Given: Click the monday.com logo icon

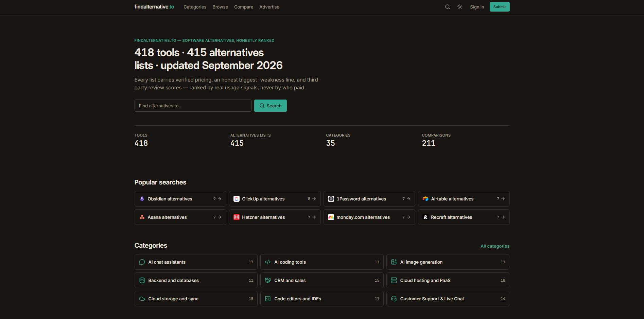Looking at the screenshot, I should pos(331,217).
